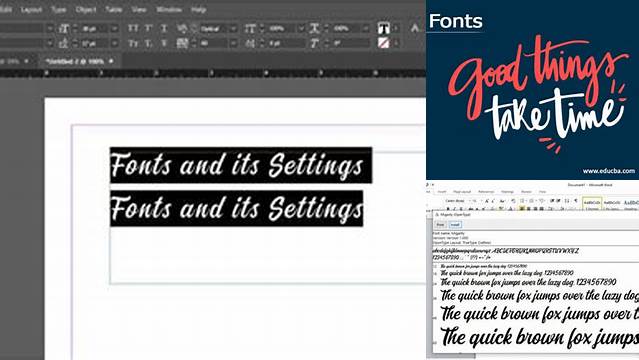This screenshot has height=360, width=639.
Task: Click the Install button in font preview
Action: click(455, 225)
